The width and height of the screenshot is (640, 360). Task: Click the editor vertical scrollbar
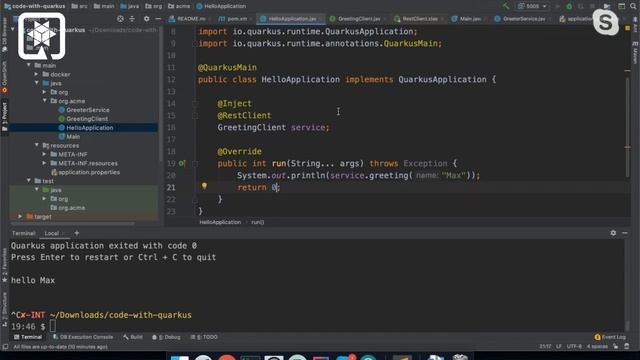pyautogui.click(x=628, y=127)
